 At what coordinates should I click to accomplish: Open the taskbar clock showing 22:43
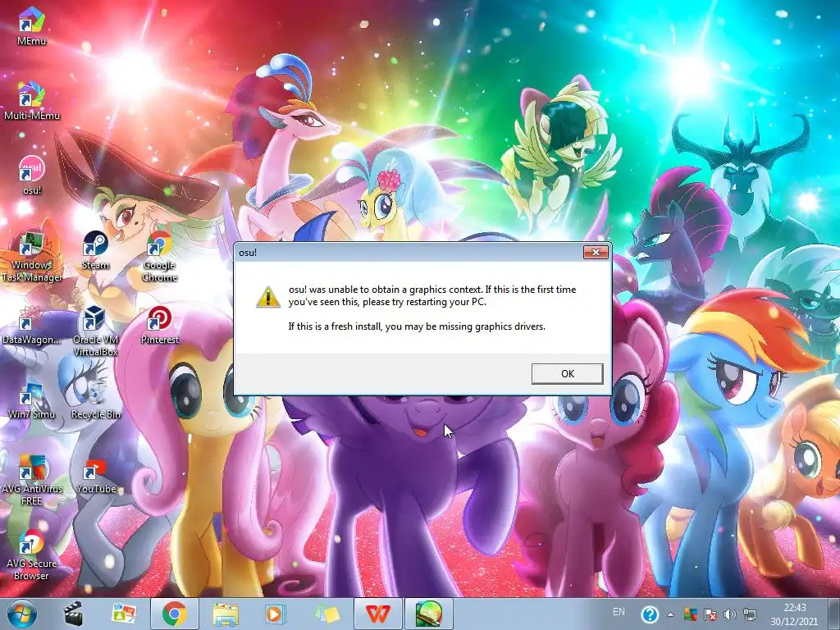point(794,614)
